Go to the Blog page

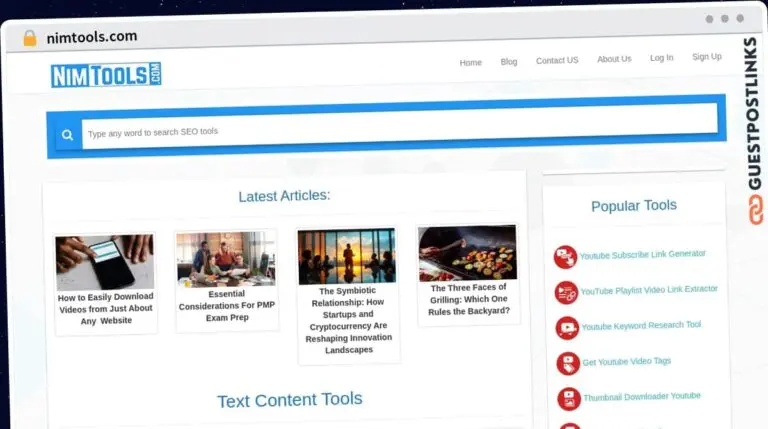[509, 61]
